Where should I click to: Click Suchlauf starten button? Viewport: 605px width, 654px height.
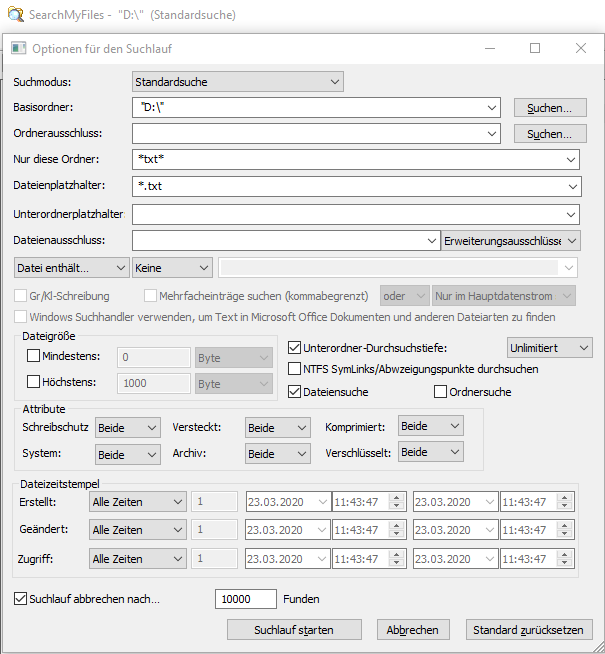pos(294,629)
